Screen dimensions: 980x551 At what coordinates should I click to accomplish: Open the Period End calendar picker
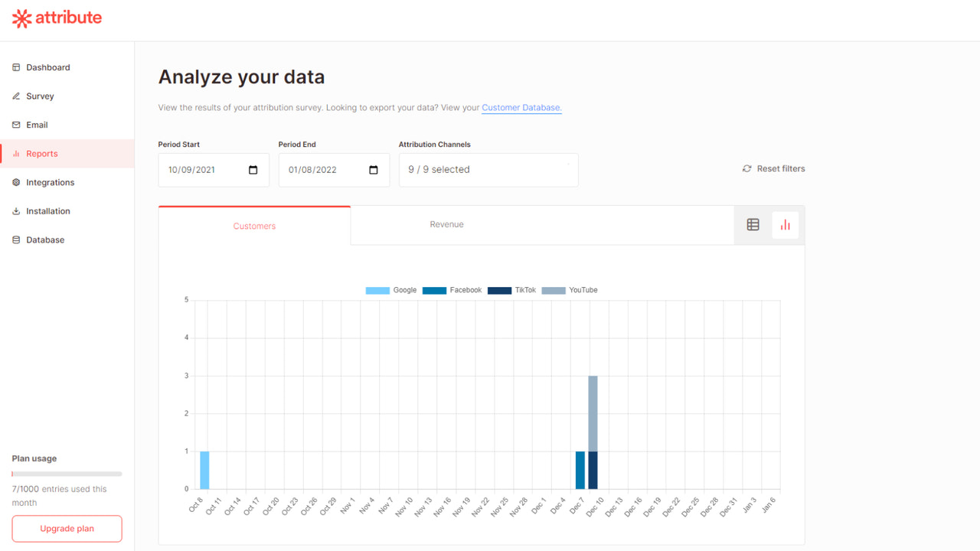373,170
